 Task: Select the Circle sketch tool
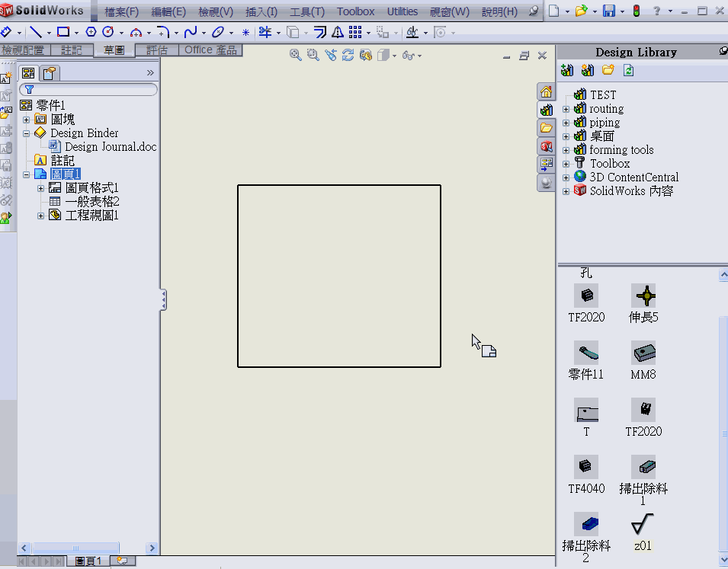pyautogui.click(x=107, y=32)
